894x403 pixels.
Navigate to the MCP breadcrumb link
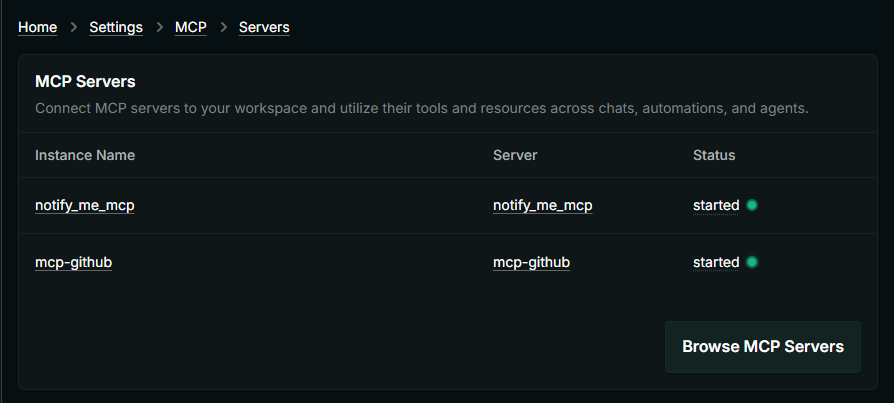pos(191,27)
